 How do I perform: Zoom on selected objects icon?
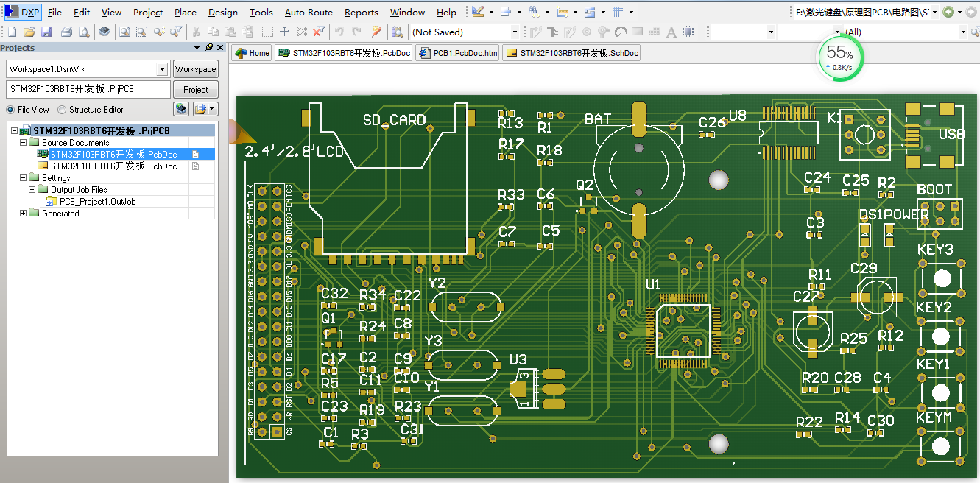pos(159,32)
